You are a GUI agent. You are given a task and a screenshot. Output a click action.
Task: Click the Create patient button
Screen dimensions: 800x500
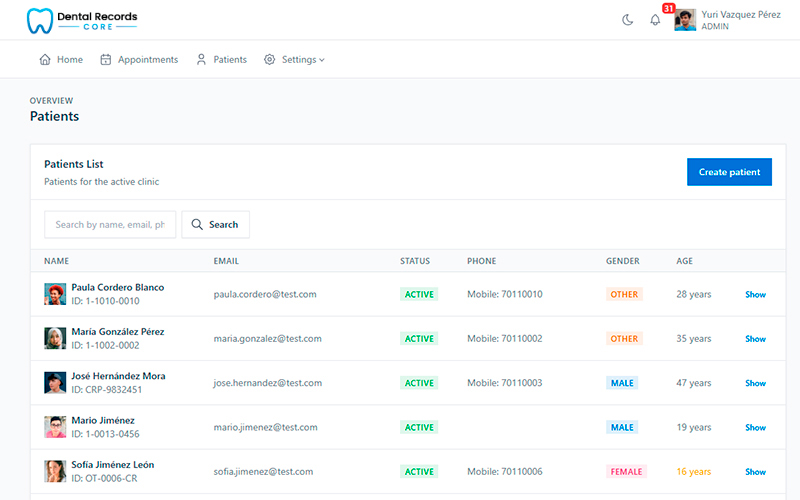pyautogui.click(x=729, y=172)
